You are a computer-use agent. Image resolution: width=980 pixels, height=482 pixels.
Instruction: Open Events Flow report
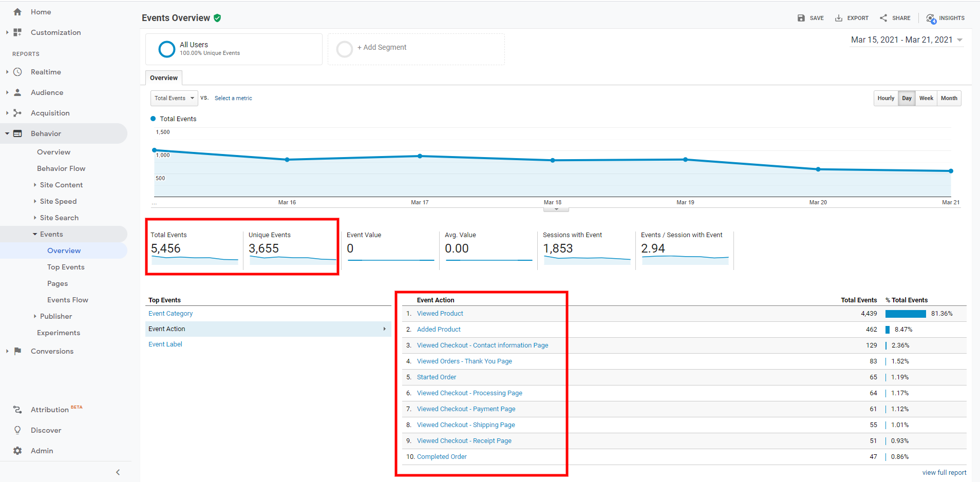[68, 300]
